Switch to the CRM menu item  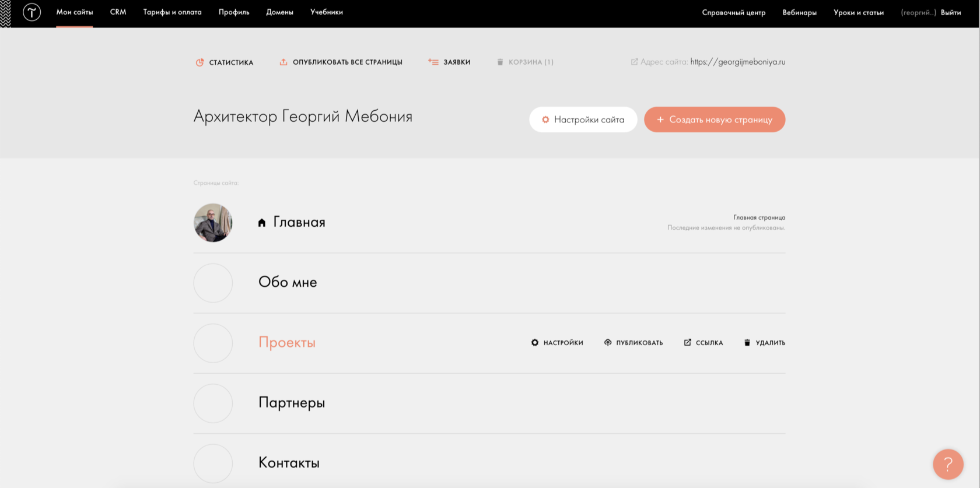coord(118,12)
